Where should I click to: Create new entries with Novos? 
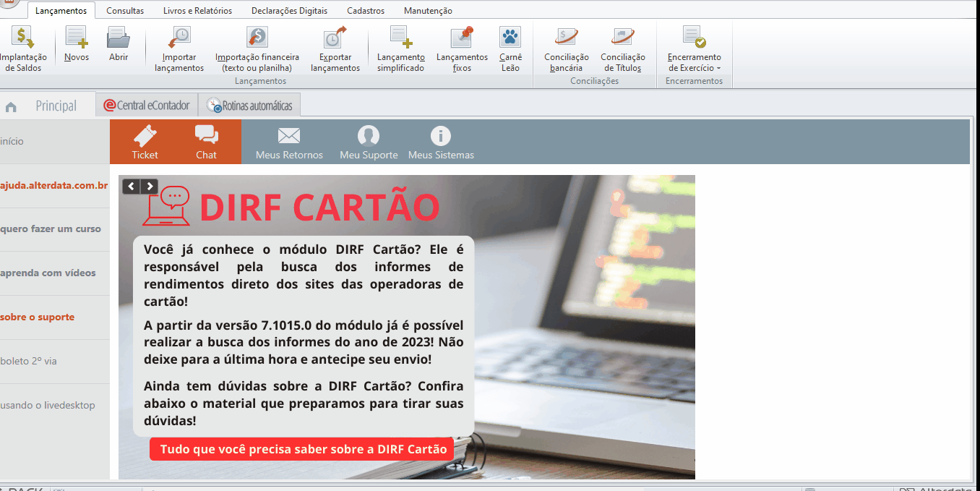[x=77, y=45]
